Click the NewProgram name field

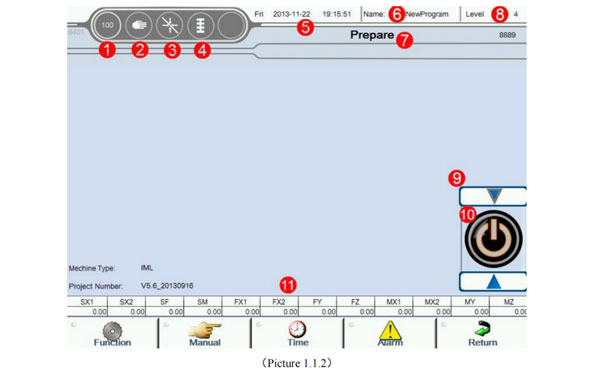click(427, 14)
